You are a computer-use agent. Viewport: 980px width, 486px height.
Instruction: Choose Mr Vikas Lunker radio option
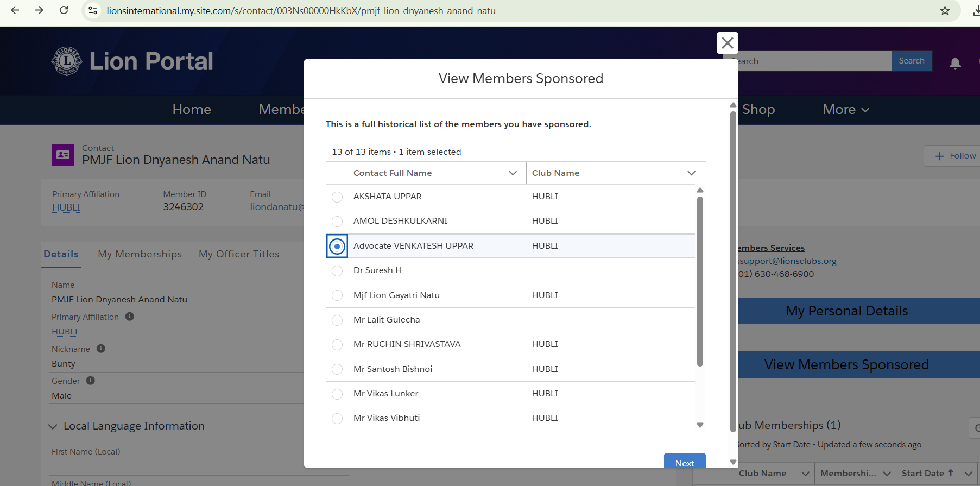click(337, 394)
